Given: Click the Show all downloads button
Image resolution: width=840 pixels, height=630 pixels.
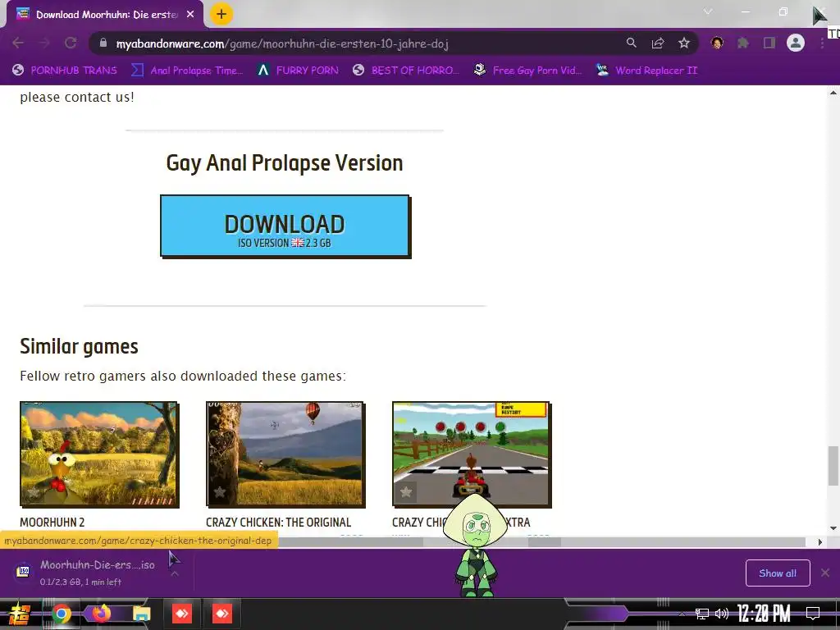Looking at the screenshot, I should [x=778, y=573].
